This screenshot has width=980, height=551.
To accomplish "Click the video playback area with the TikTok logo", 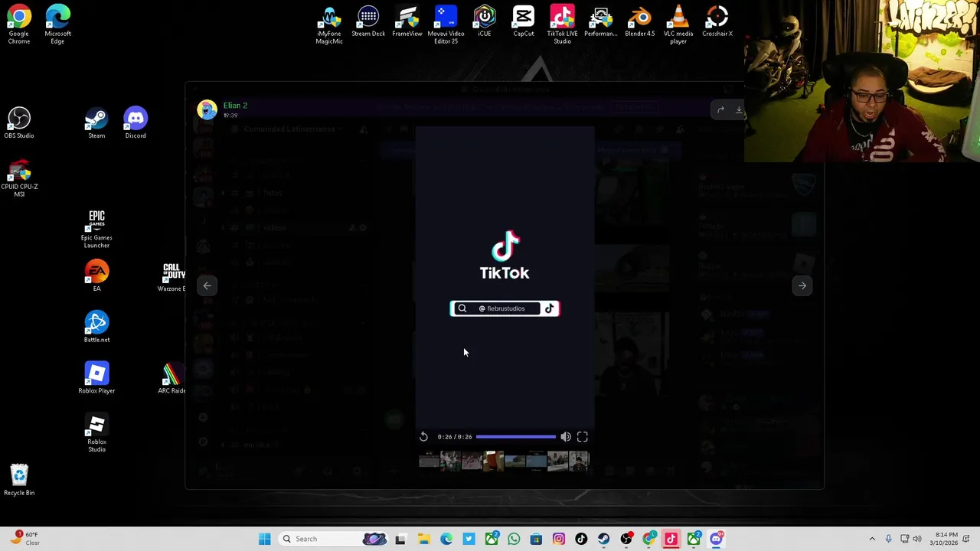I will 505,275.
